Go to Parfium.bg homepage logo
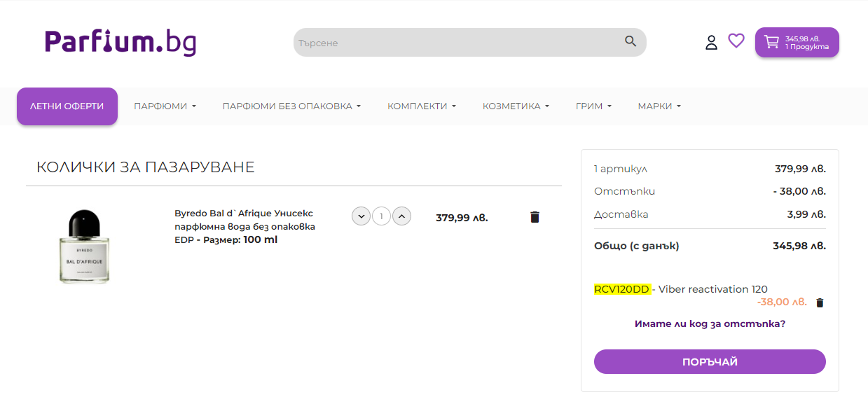 point(120,42)
